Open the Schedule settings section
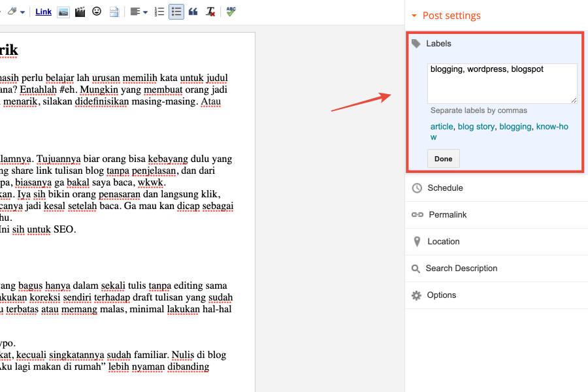The height and width of the screenshot is (392, 588). pos(497,188)
